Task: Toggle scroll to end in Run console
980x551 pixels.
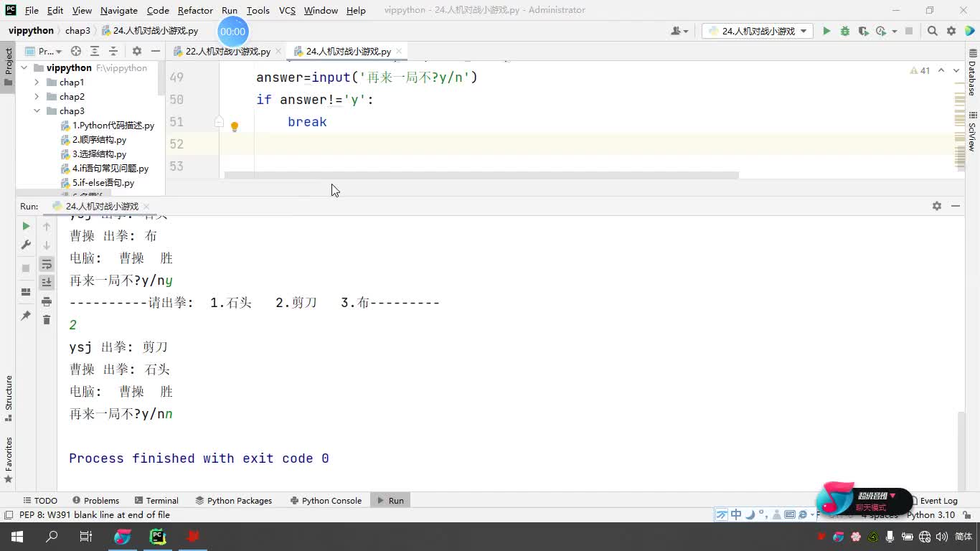Action: click(x=47, y=282)
